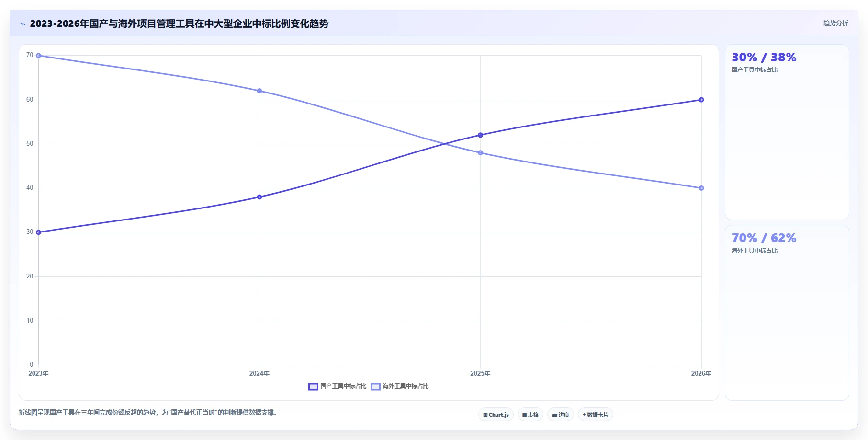Click the 趋势分析 tag in the header

tap(835, 23)
